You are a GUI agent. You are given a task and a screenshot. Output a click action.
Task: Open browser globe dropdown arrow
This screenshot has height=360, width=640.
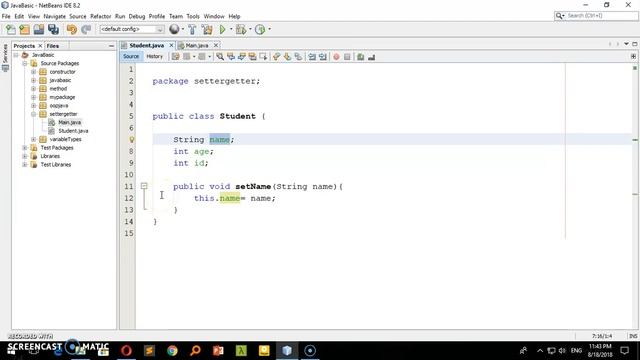pyautogui.click(x=182, y=29)
